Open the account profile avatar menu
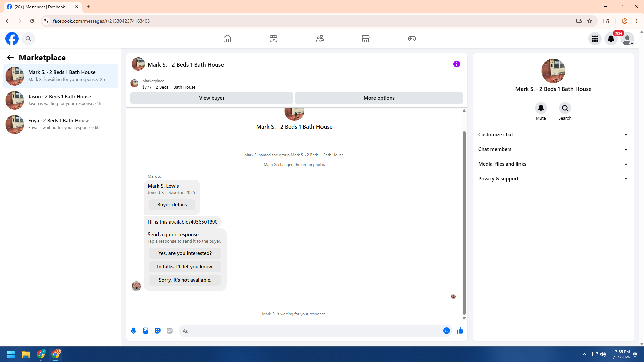The image size is (644, 362). click(627, 39)
